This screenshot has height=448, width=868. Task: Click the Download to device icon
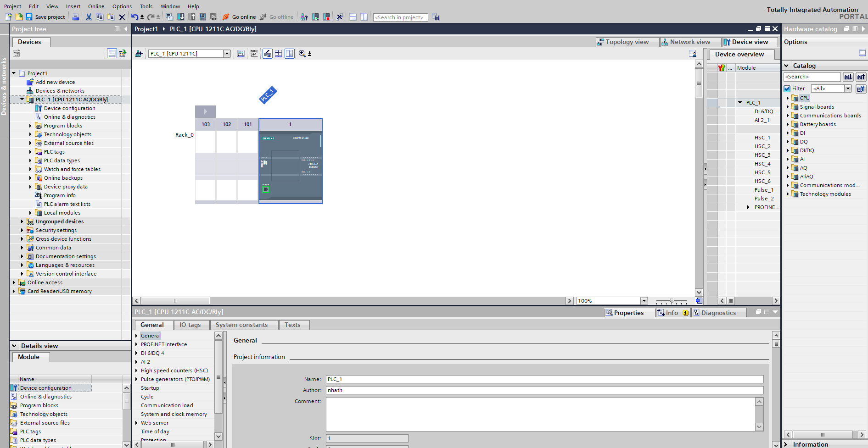(181, 17)
